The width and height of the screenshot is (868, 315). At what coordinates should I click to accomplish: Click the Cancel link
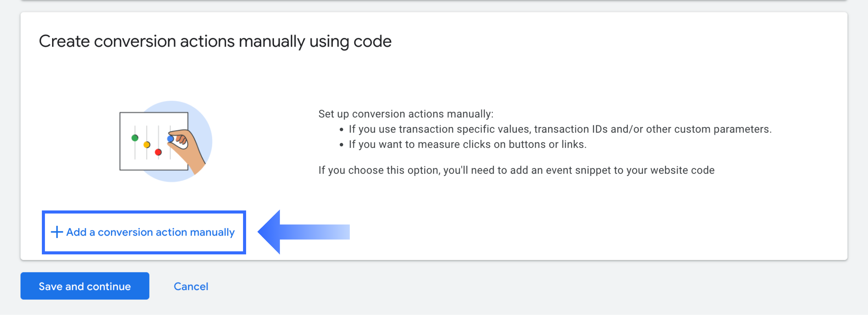tap(191, 286)
